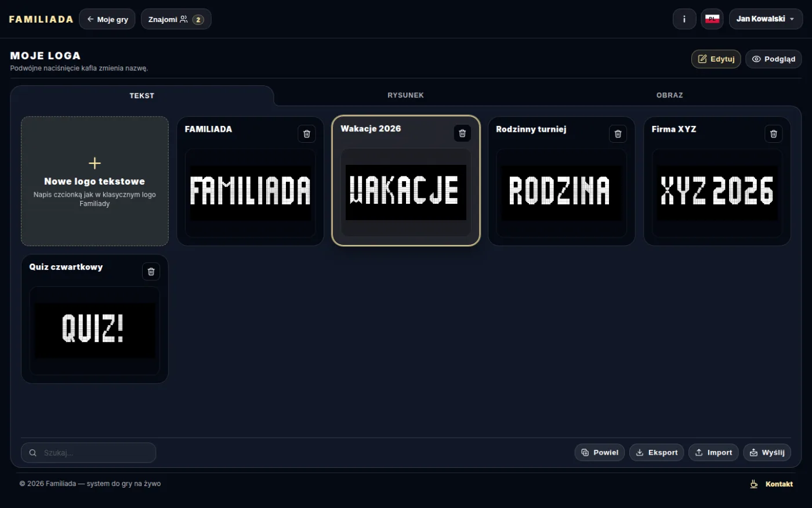Click the Powiel duplicate button
Image resolution: width=812 pixels, height=508 pixels.
pyautogui.click(x=600, y=452)
